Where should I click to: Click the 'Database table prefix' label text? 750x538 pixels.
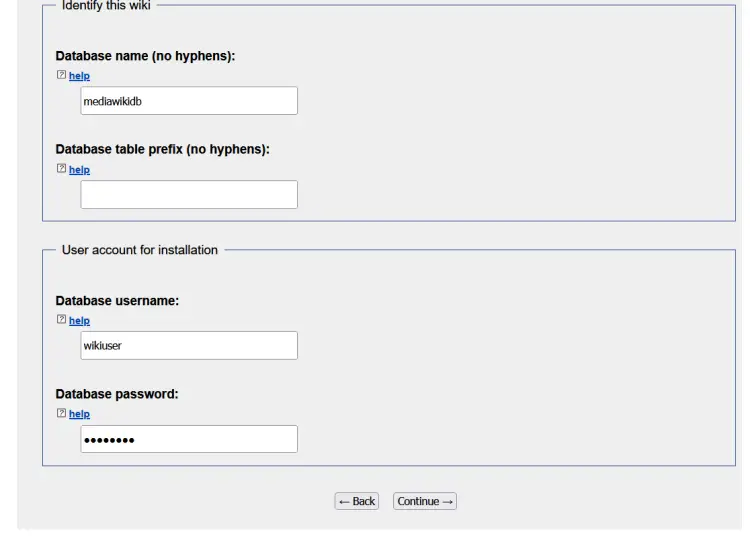[x=163, y=149]
